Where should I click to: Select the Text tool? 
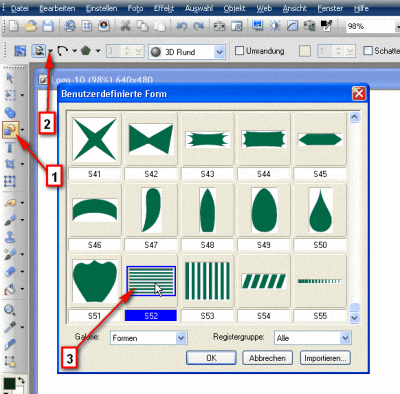tap(10, 147)
